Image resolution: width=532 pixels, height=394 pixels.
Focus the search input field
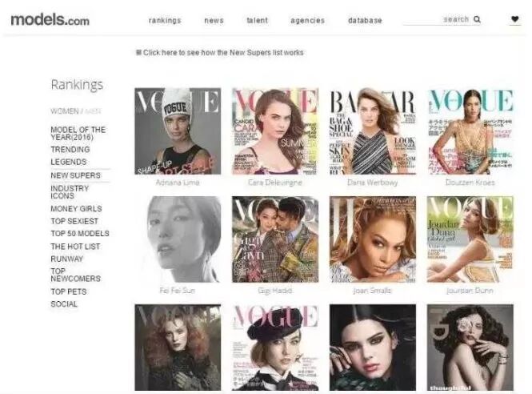[436, 19]
